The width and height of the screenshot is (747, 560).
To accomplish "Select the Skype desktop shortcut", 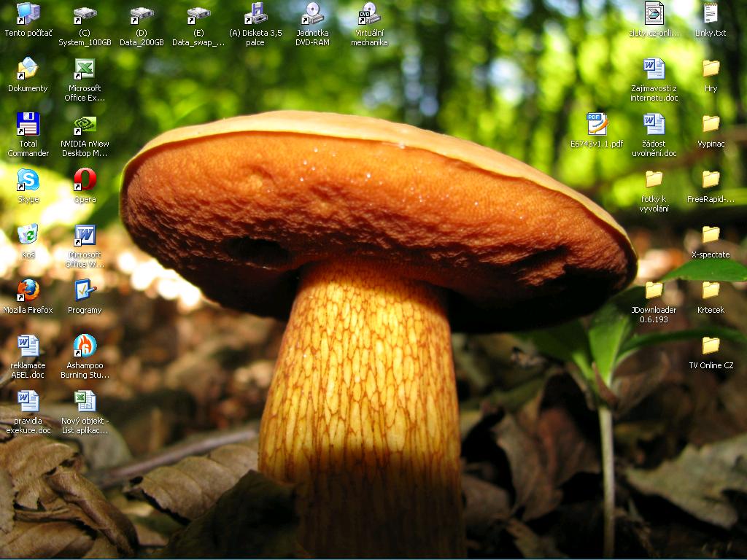I will (x=28, y=180).
